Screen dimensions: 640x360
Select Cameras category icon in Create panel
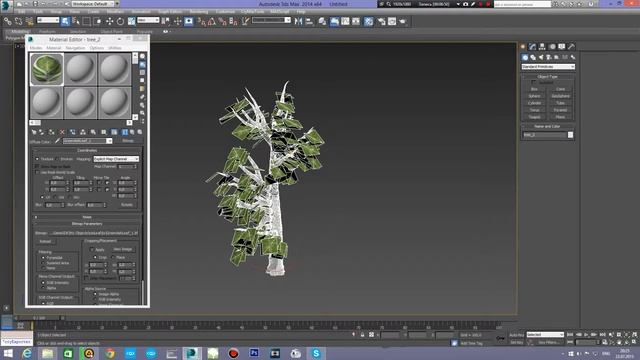(x=549, y=58)
